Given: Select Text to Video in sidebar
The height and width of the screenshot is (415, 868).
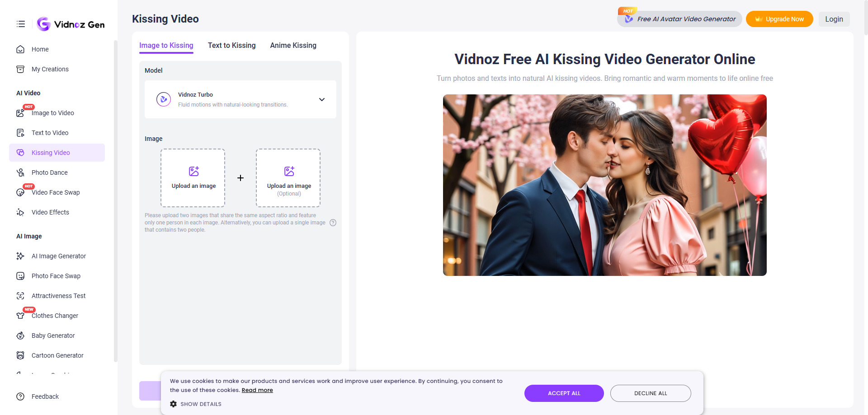Looking at the screenshot, I should (57, 133).
